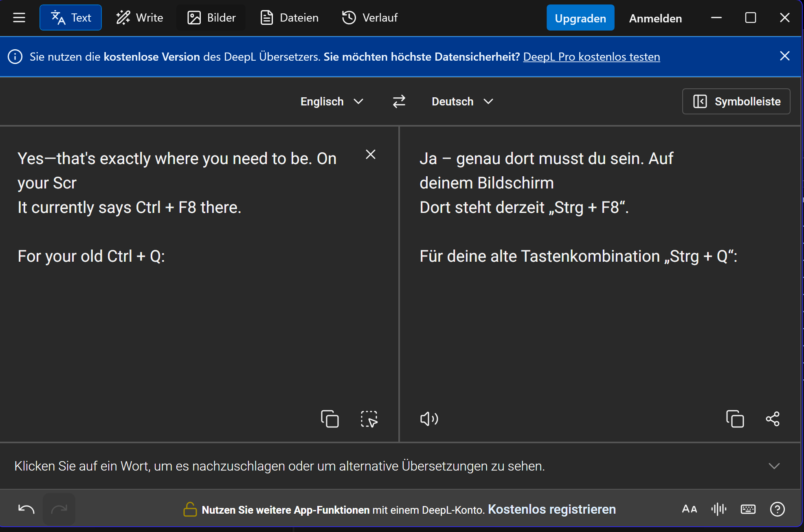
Task: Click the lock icon in the bottom bar
Action: [190, 509]
